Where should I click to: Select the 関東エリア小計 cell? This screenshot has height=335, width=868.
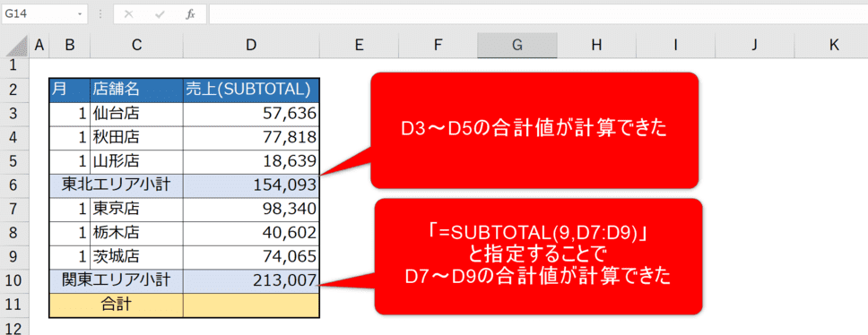[x=117, y=280]
